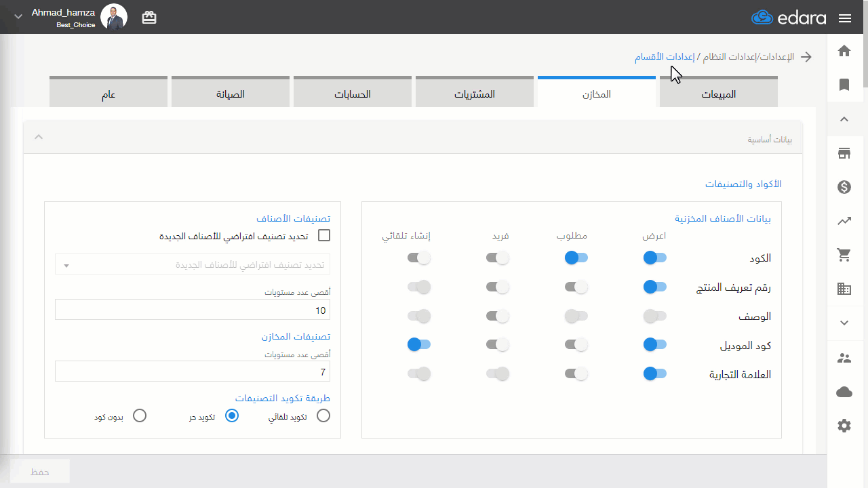Open the settings gear in sidebar

(844, 426)
